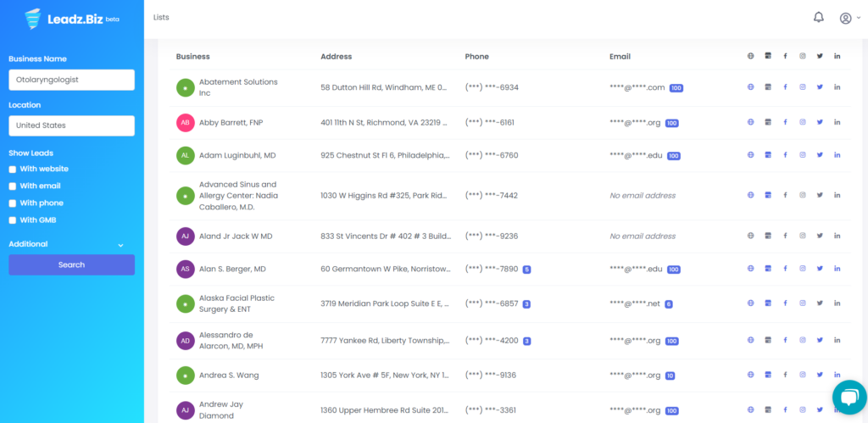Select phone number ending in 7442
This screenshot has height=423, width=868.
(x=492, y=196)
